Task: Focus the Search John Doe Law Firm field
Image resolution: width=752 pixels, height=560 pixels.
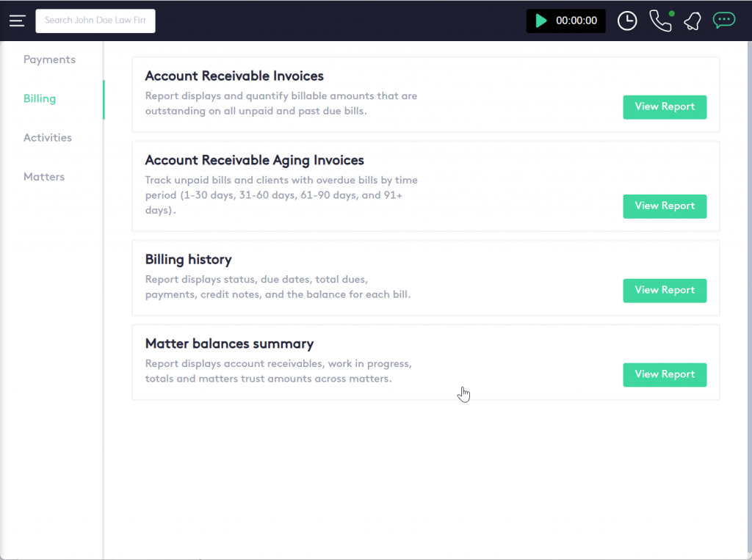Action: (95, 21)
